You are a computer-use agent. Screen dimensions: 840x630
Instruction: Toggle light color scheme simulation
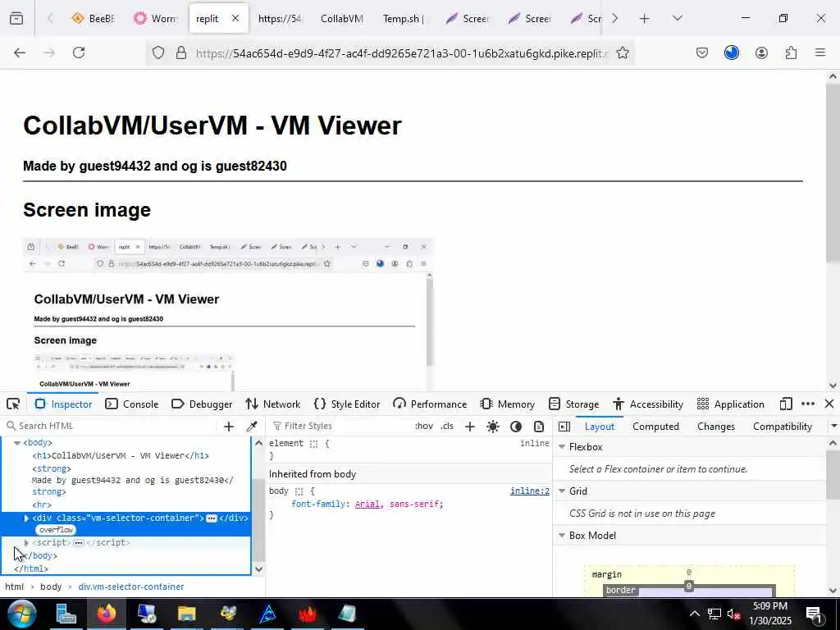click(493, 426)
